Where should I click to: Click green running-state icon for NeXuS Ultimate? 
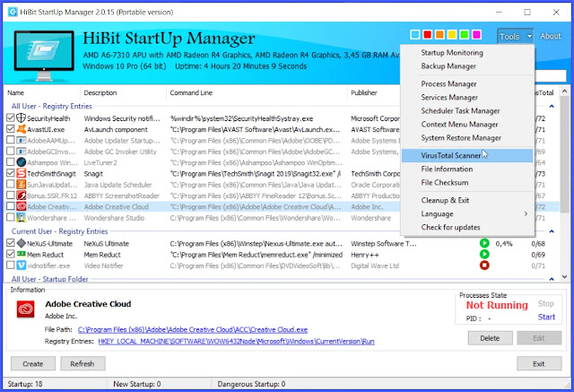pos(484,243)
